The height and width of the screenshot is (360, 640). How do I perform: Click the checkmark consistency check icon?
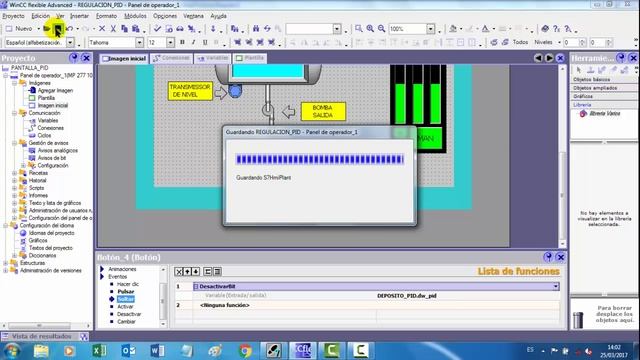[157, 29]
